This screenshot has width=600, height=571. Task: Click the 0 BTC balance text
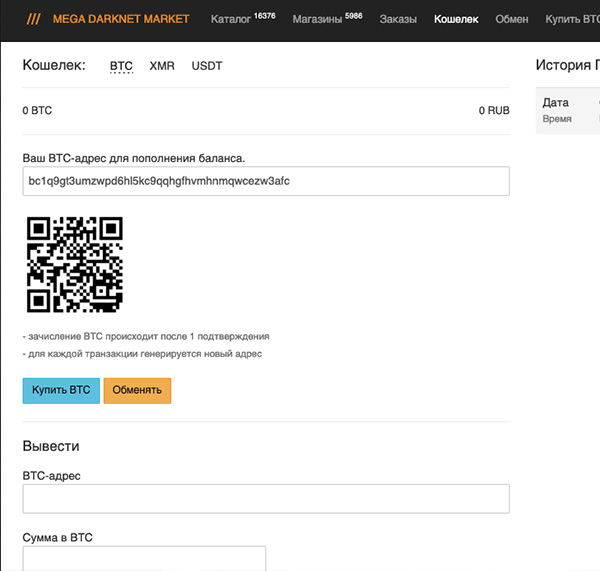37,111
